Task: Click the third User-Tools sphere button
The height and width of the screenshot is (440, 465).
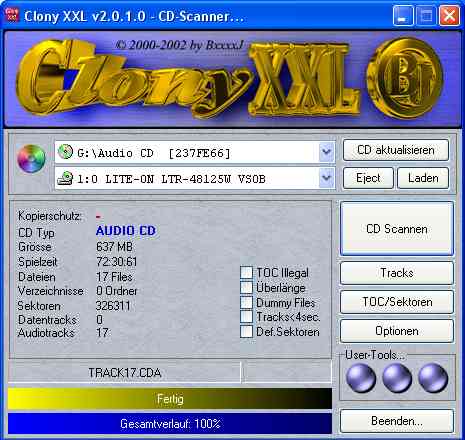Action: coord(433,378)
